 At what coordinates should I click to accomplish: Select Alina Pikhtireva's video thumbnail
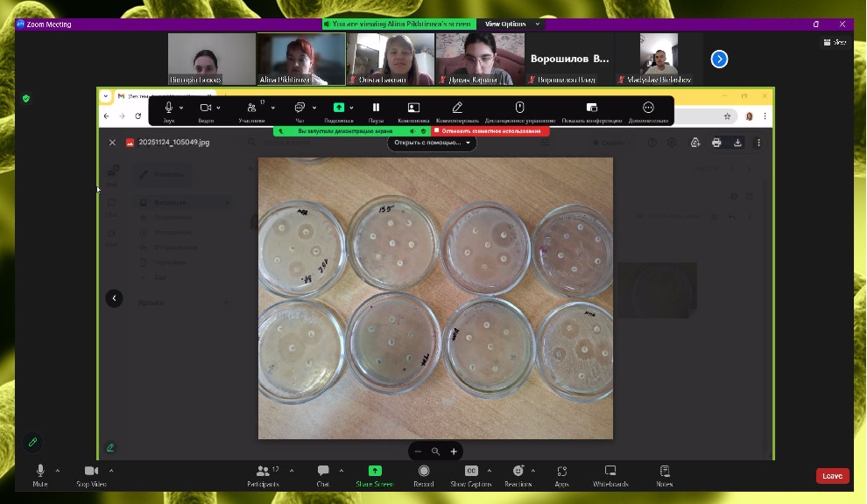click(300, 59)
